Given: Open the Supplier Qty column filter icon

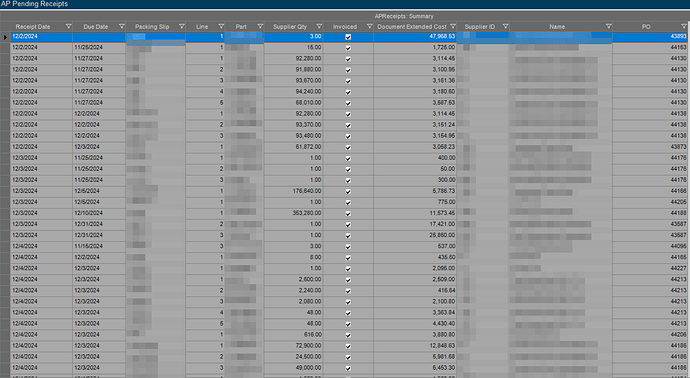Looking at the screenshot, I should [319, 26].
